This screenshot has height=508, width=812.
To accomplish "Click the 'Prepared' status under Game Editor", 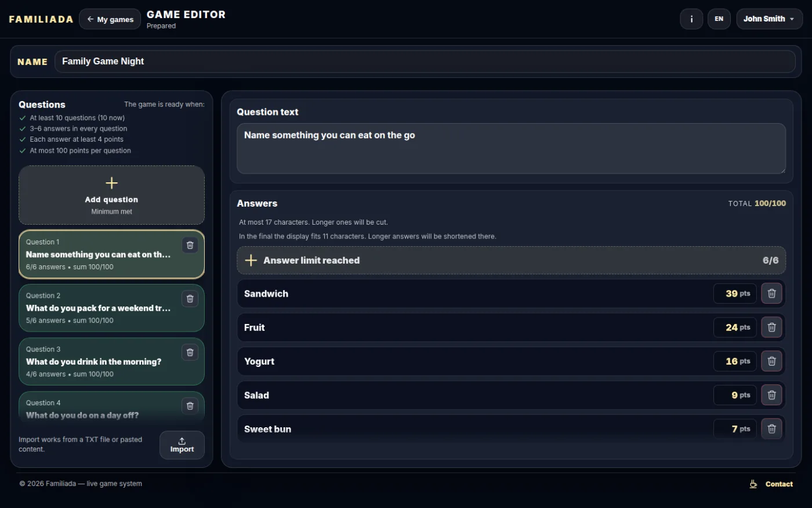I will (x=161, y=26).
